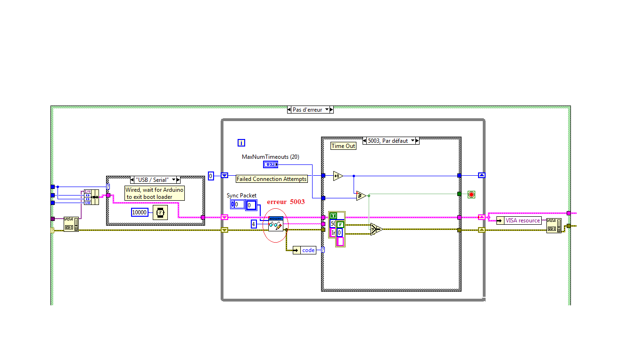The height and width of the screenshot is (343, 644).
Task: Open the 'Pas d'erreur' case selector dropdown
Action: coord(326,110)
